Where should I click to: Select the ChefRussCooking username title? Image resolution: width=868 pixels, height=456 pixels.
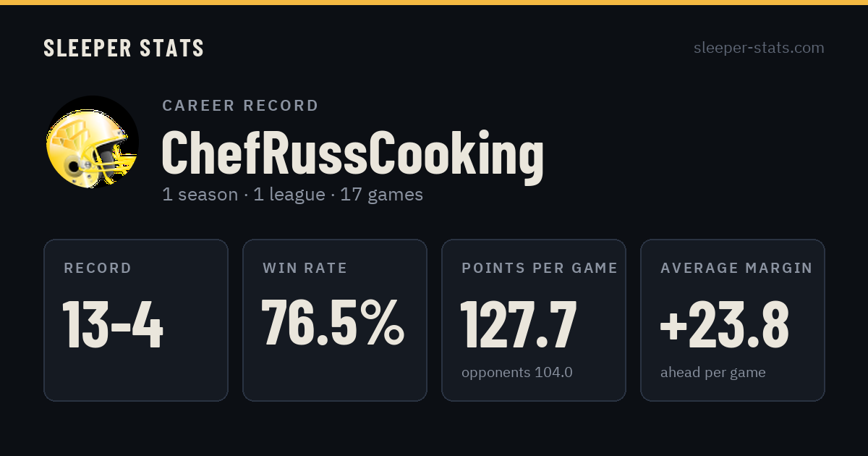[352, 153]
